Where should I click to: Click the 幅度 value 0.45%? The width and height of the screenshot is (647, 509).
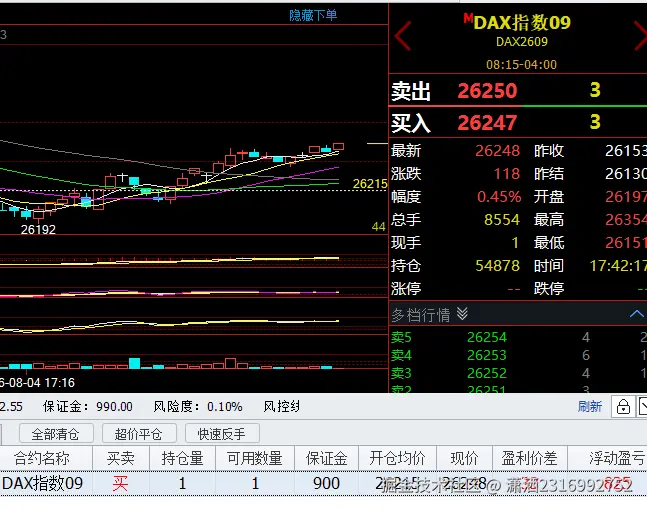pyautogui.click(x=499, y=197)
